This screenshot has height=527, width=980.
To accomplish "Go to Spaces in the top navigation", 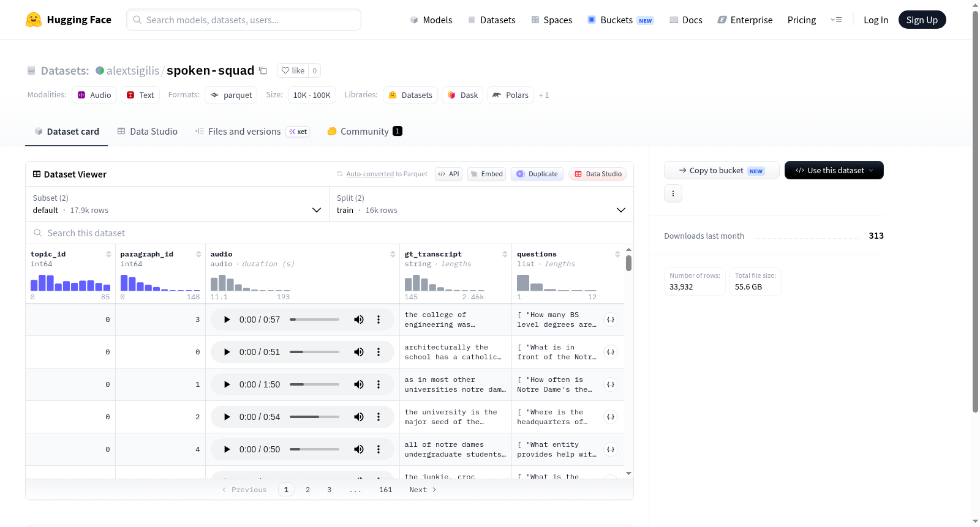I will 552,20.
